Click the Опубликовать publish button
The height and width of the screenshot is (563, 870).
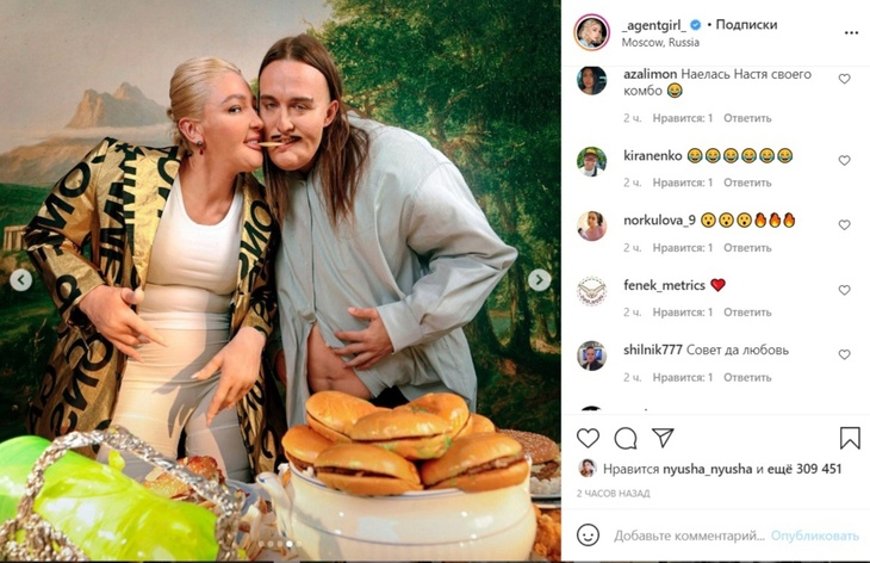pyautogui.click(x=815, y=536)
